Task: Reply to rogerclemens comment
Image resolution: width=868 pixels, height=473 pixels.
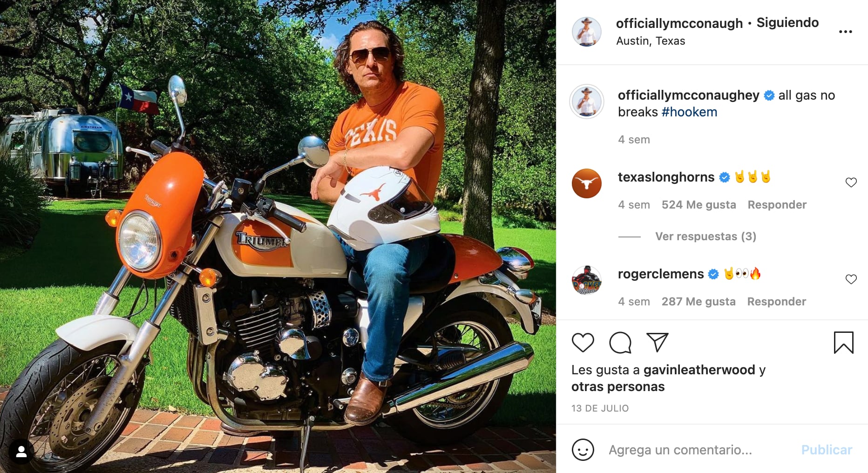Action: tap(776, 302)
